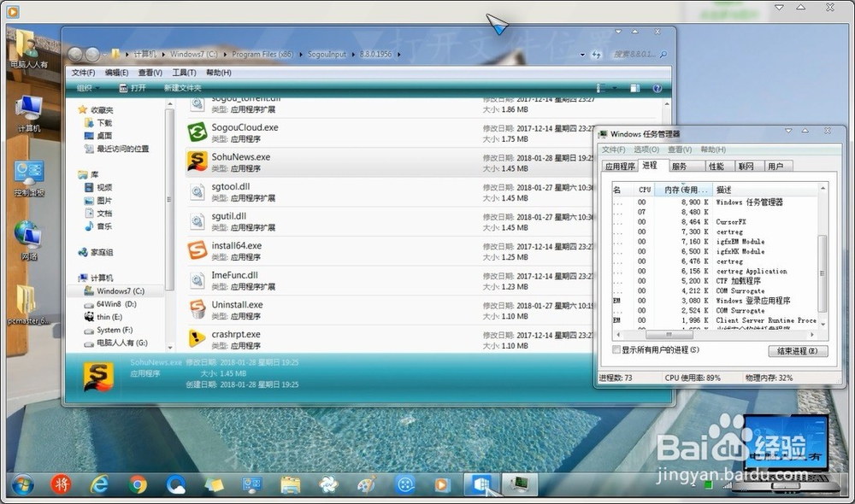Select the Uninstall.exe icon
The width and height of the screenshot is (855, 504).
[197, 309]
